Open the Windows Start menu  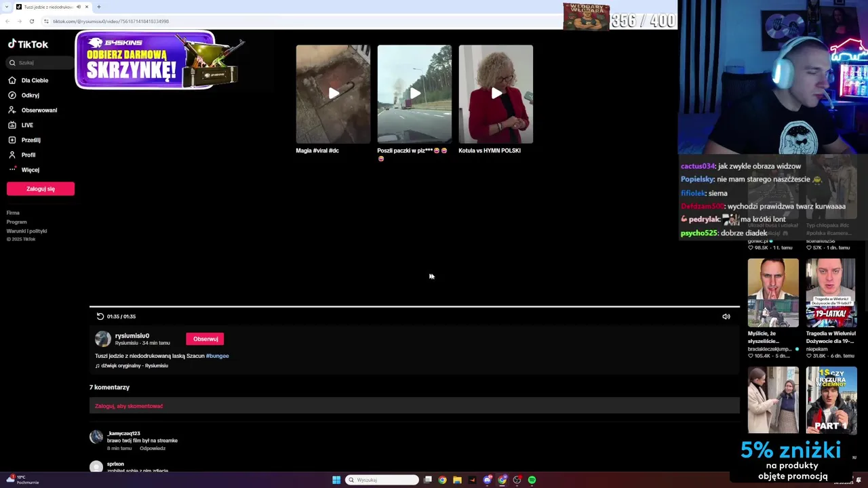[x=336, y=480]
